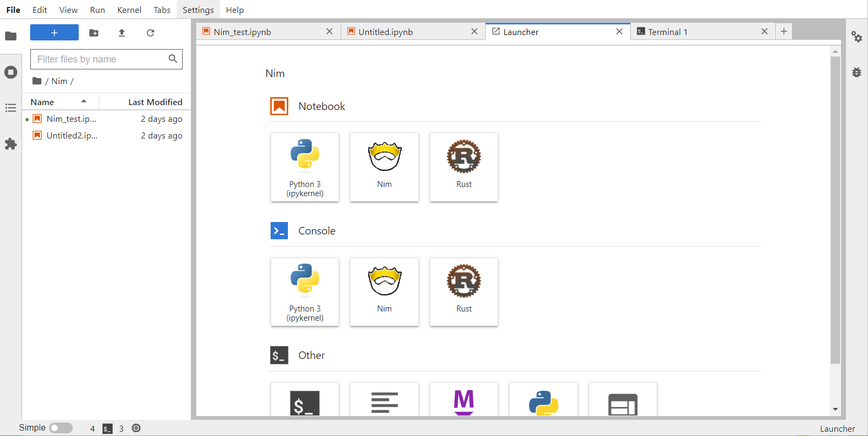Open the Property Inspector panel

click(x=857, y=37)
